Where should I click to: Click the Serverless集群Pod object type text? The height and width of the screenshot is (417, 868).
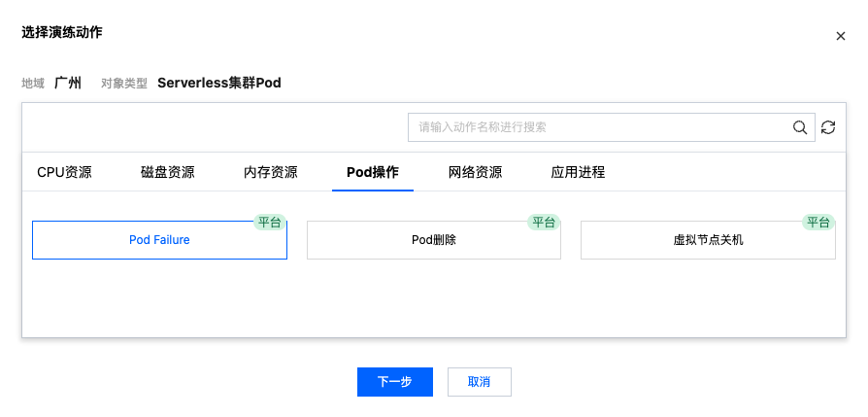click(x=218, y=83)
